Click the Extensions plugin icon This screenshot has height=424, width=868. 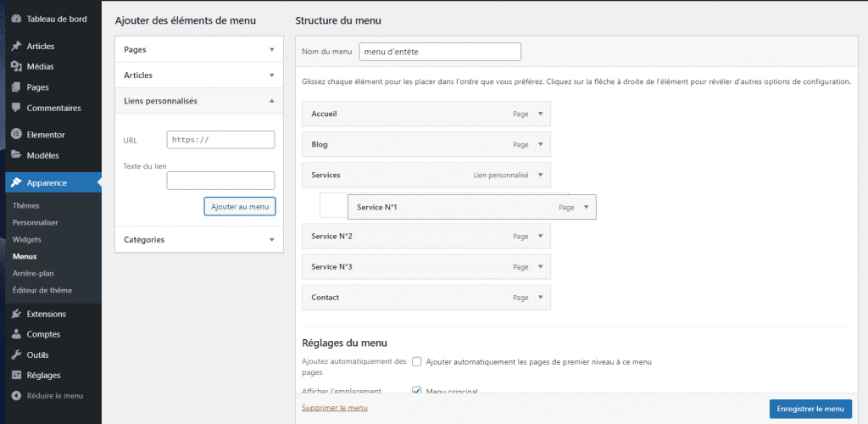pyautogui.click(x=16, y=314)
